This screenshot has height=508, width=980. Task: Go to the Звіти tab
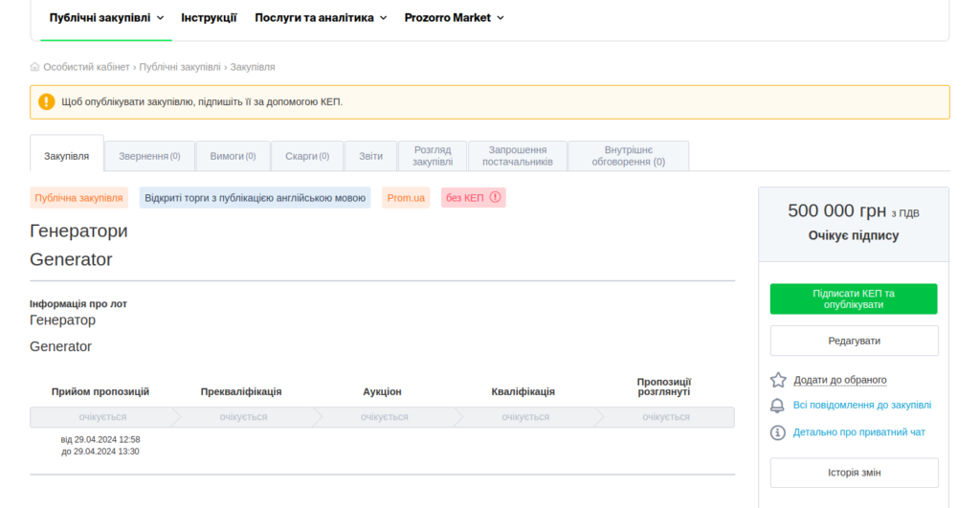(x=370, y=156)
